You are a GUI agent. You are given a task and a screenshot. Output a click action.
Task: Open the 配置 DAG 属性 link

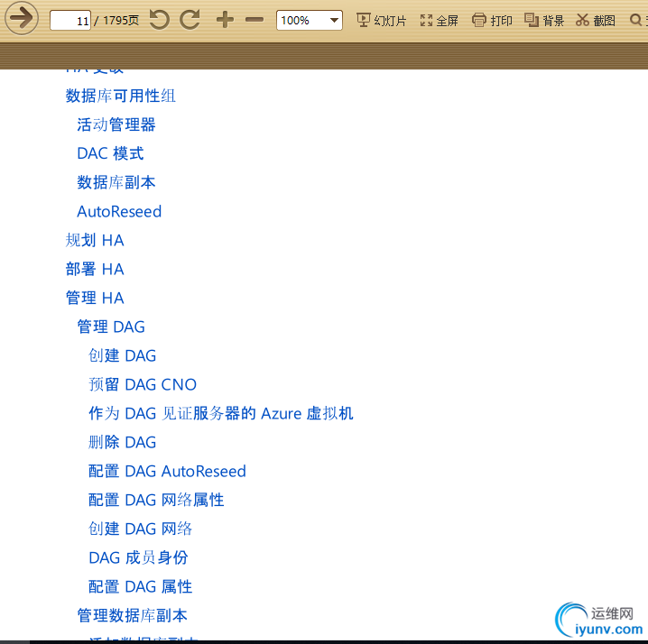pos(141,587)
